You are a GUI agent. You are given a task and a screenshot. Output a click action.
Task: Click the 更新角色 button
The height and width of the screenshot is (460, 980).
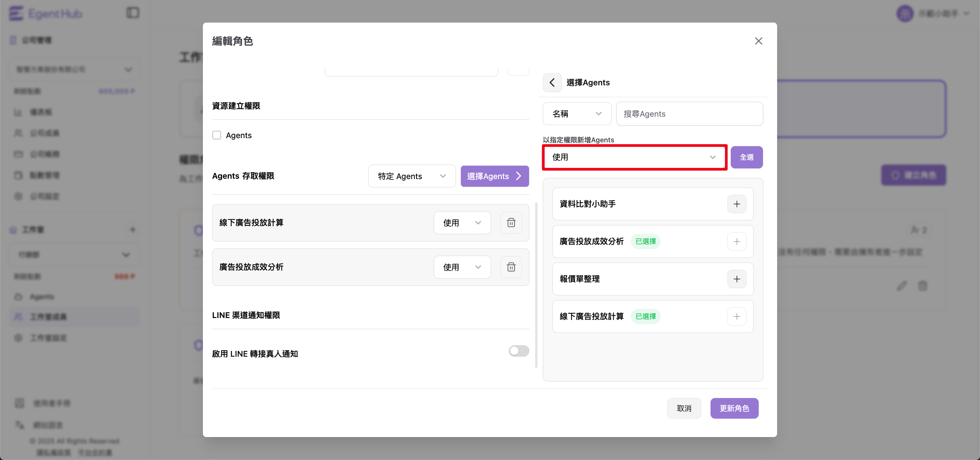(734, 408)
